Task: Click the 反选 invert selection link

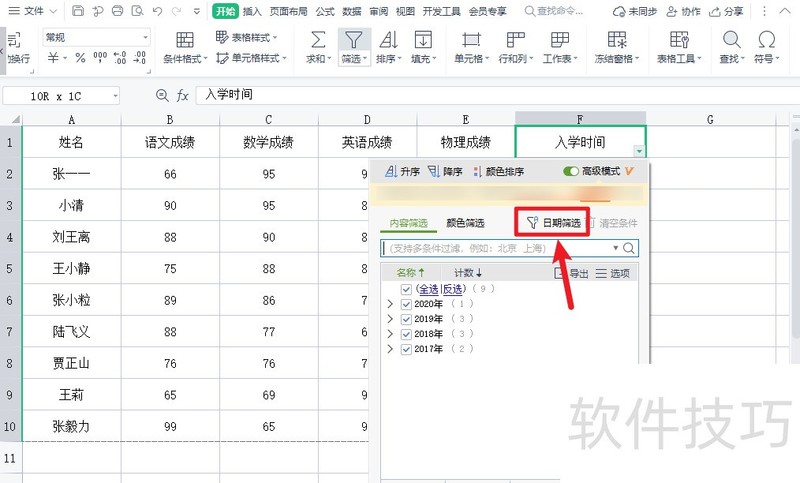Action: click(452, 289)
